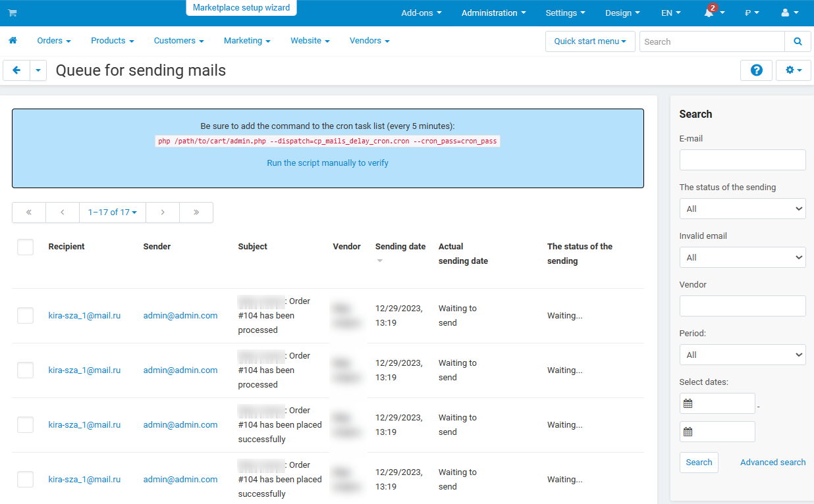Open the Advanced search link
The height and width of the screenshot is (504, 814).
point(773,463)
